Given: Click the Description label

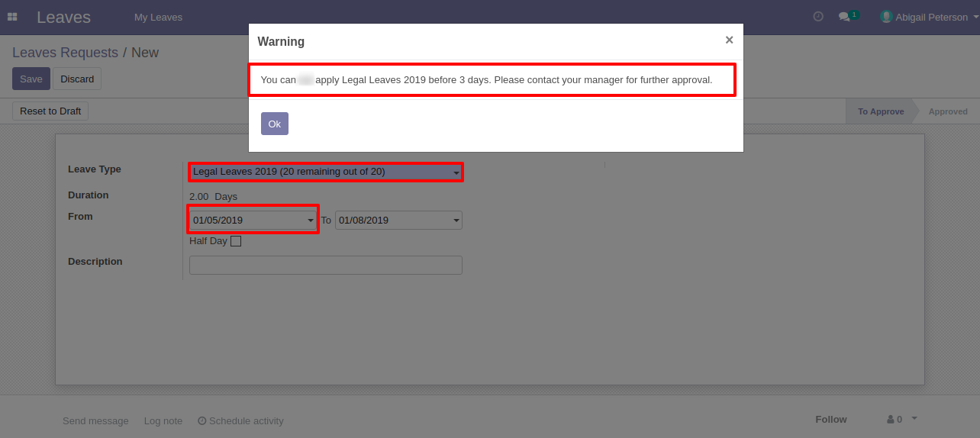Looking at the screenshot, I should tap(95, 261).
